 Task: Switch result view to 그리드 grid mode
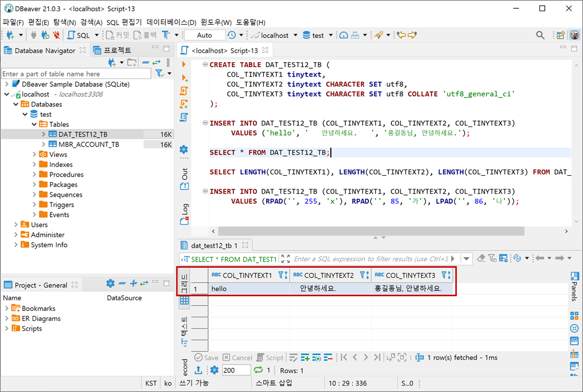[x=184, y=290]
